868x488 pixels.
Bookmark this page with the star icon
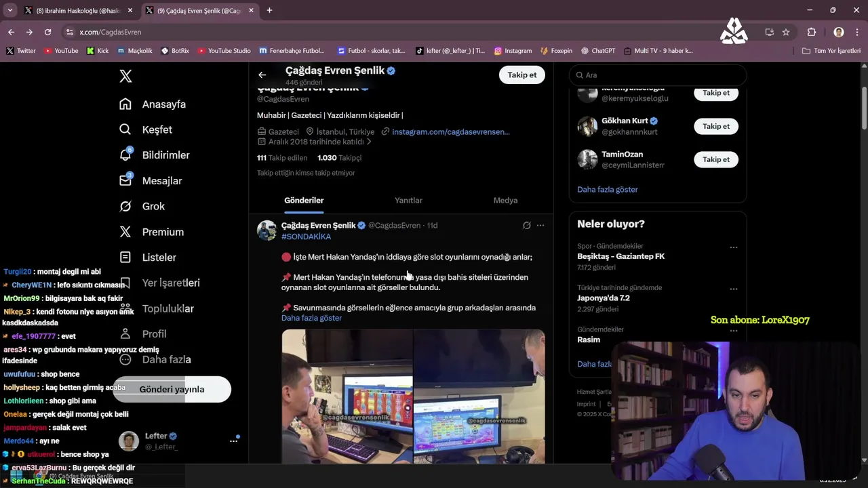coord(786,32)
